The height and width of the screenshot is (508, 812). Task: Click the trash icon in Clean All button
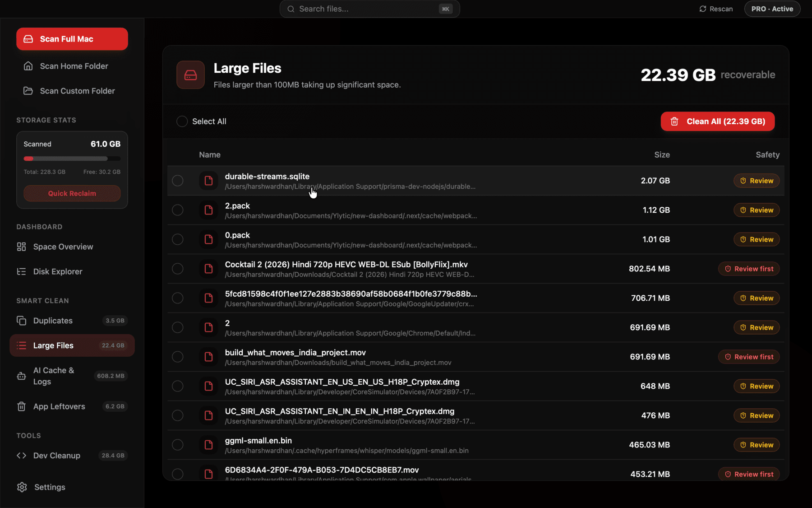point(674,121)
